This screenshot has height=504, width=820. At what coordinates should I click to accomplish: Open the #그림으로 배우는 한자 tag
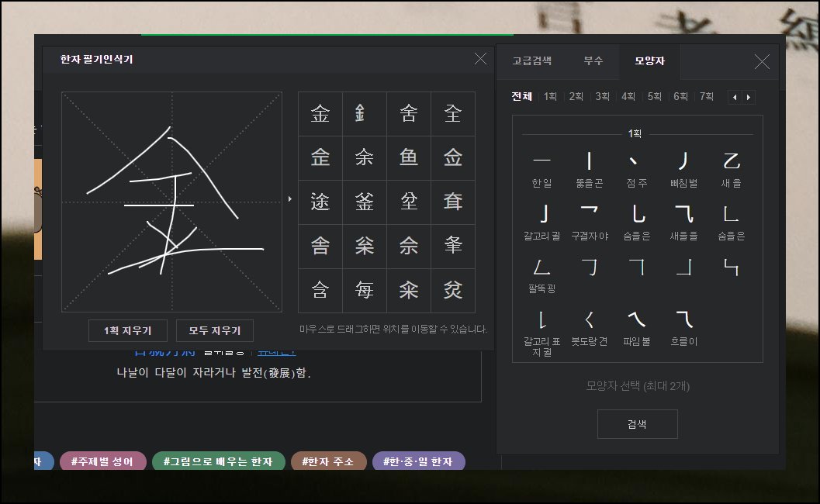(218, 461)
